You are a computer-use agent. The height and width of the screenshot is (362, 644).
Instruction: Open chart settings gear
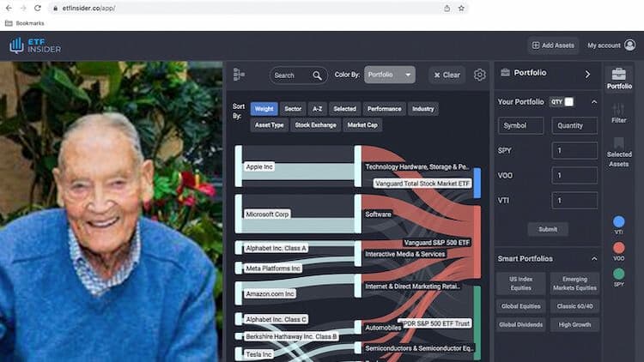point(479,75)
